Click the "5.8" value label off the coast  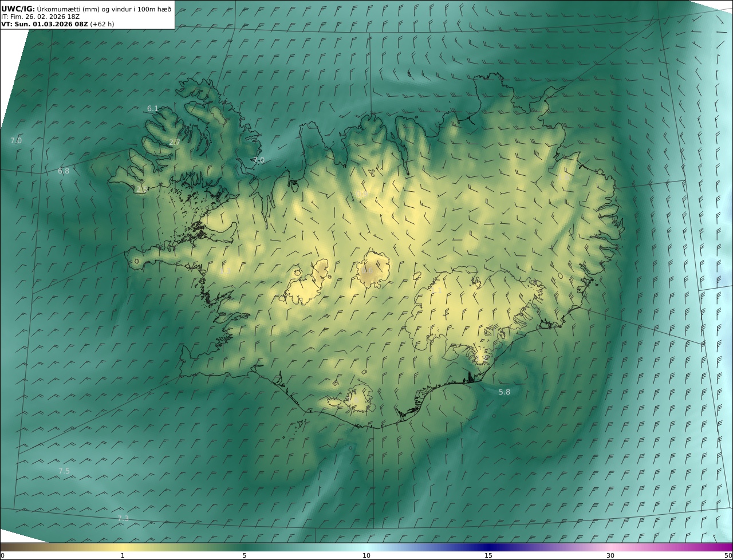tap(505, 392)
